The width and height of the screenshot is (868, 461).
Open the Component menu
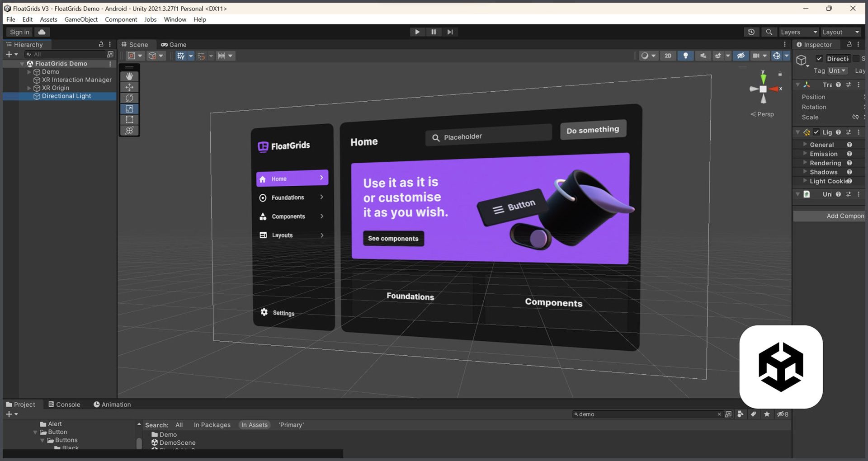121,19
